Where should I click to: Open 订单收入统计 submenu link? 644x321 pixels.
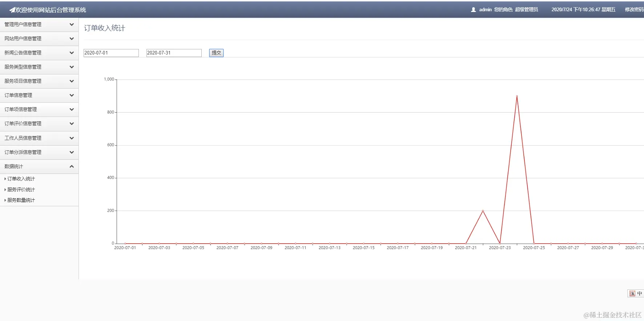[x=21, y=179]
